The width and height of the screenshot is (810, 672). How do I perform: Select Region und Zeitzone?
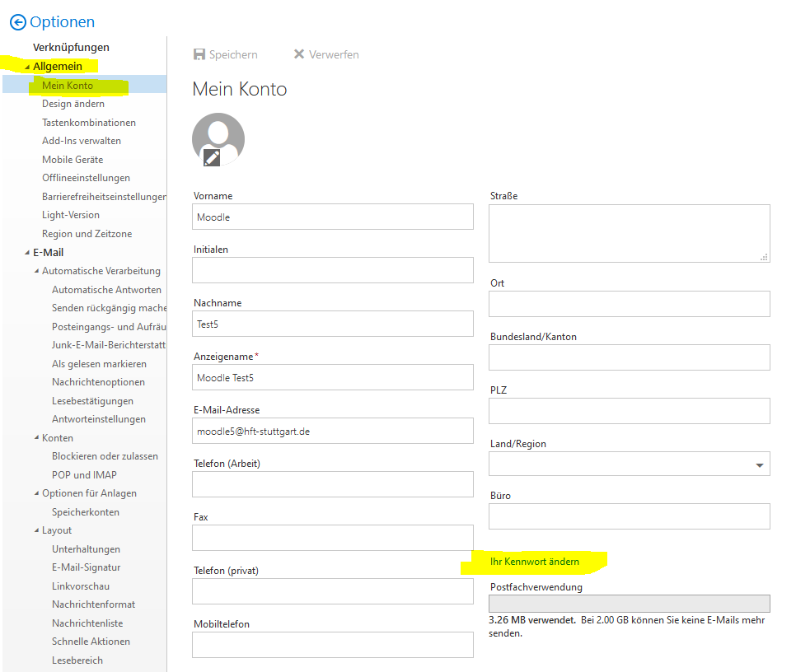click(x=87, y=234)
